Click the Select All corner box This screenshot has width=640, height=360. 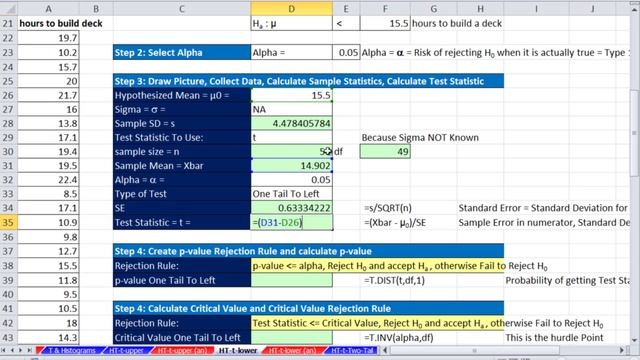[x=8, y=9]
